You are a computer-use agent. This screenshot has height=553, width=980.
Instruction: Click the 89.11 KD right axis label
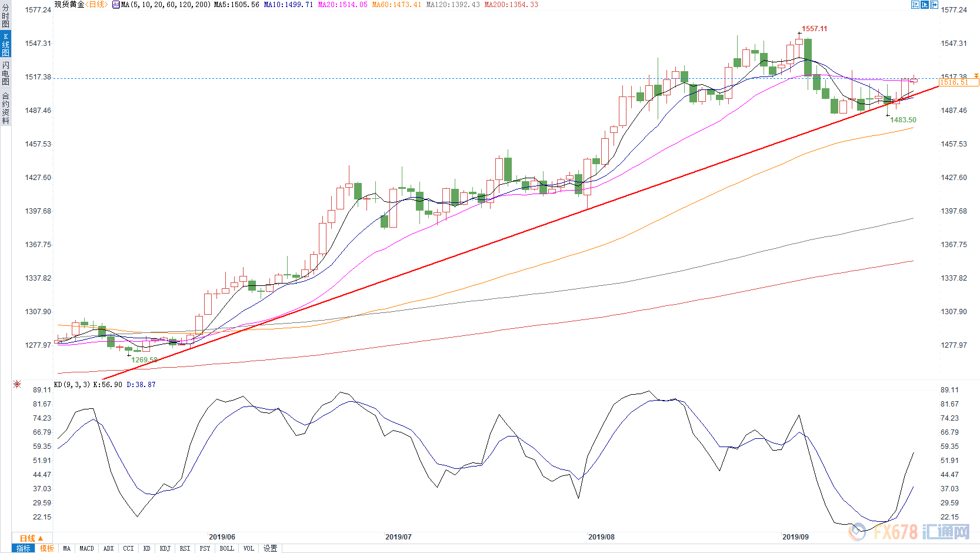[x=949, y=390]
